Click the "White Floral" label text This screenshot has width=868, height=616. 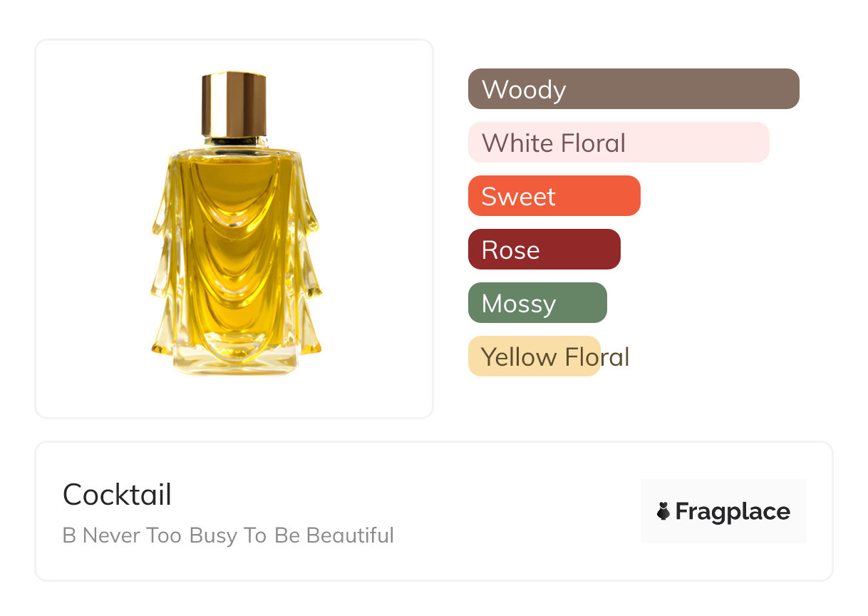[554, 143]
